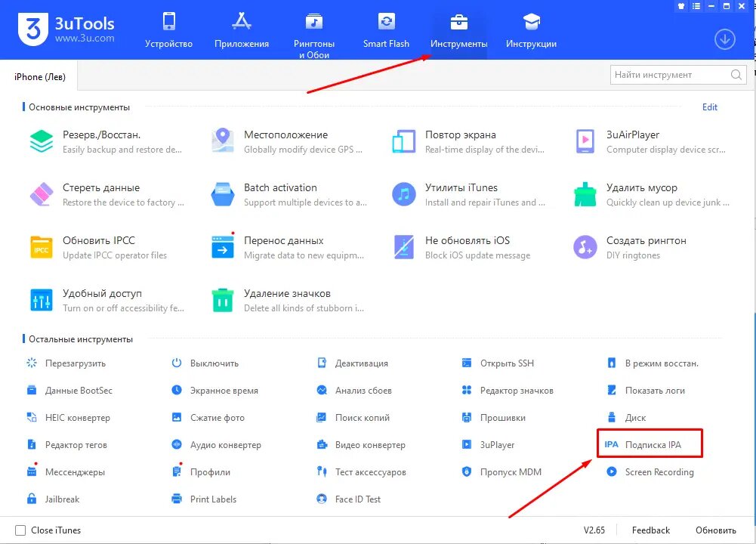Open Показать логи
756x544 pixels.
[646, 390]
